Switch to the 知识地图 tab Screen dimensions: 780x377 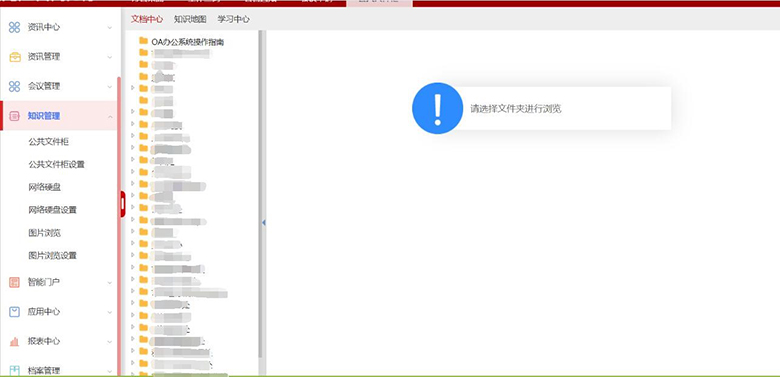[x=190, y=19]
